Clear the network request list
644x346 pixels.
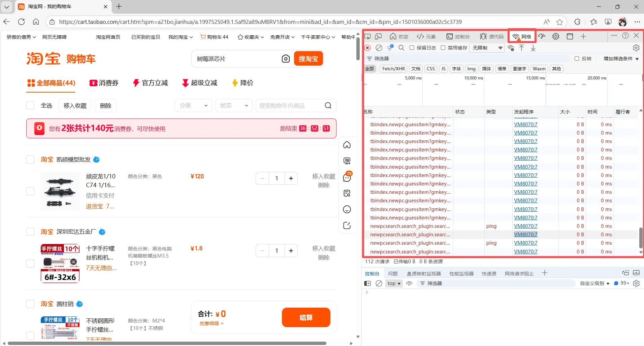(x=379, y=48)
